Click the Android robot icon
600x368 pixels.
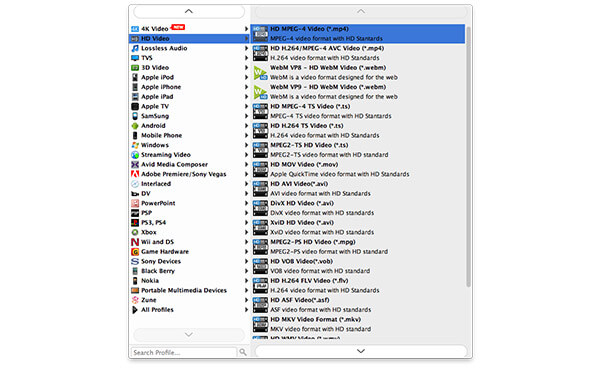click(135, 125)
